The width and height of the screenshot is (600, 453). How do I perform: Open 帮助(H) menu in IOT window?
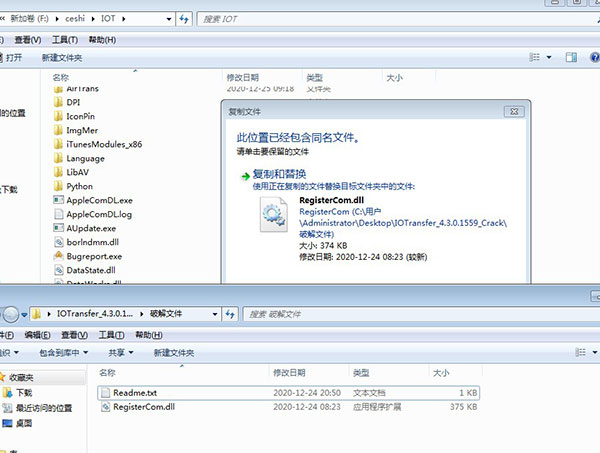pyautogui.click(x=102, y=40)
